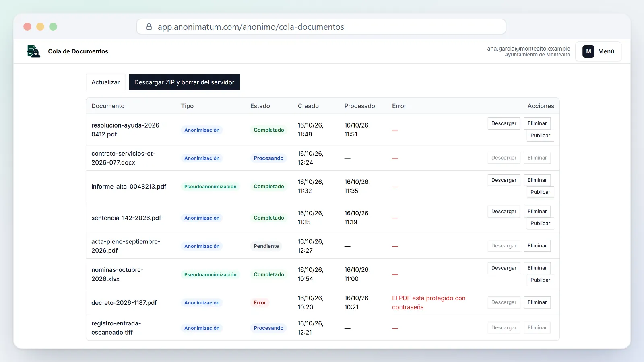The width and height of the screenshot is (644, 362).
Task: Delete informe-alta-0048213.pdf
Action: click(537, 180)
